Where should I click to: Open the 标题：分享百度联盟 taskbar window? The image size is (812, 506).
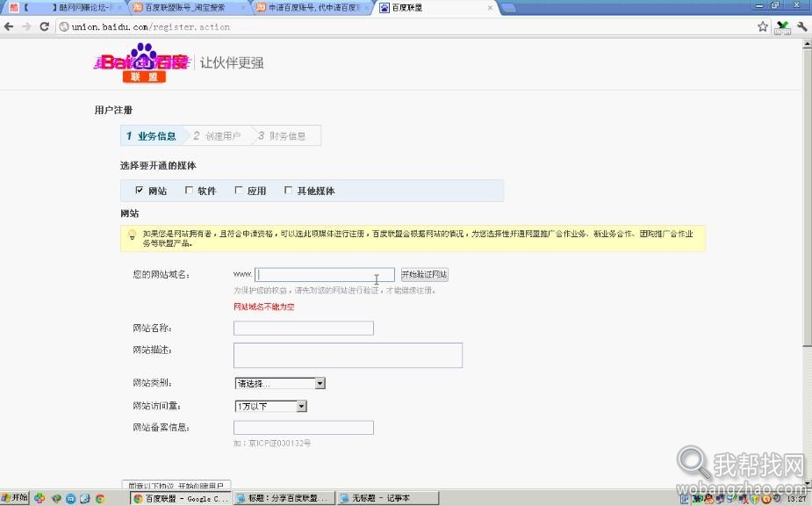pos(284,498)
